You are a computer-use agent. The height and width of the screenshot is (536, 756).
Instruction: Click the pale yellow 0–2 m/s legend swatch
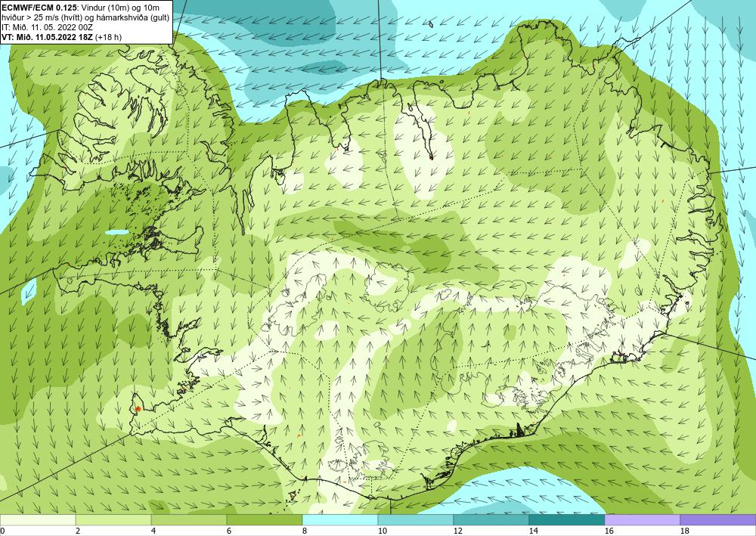click(38, 519)
